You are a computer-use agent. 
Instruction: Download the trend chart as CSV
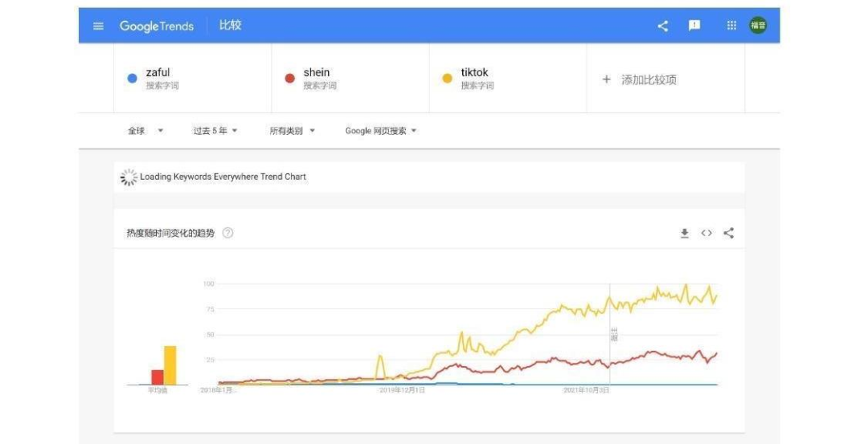pyautogui.click(x=685, y=234)
